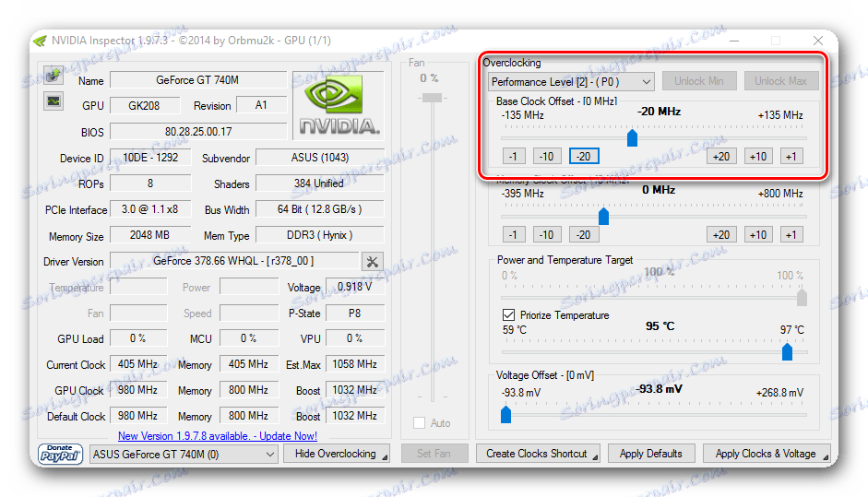Click -10 under Base Clock Offset
868x497 pixels.
[547, 157]
